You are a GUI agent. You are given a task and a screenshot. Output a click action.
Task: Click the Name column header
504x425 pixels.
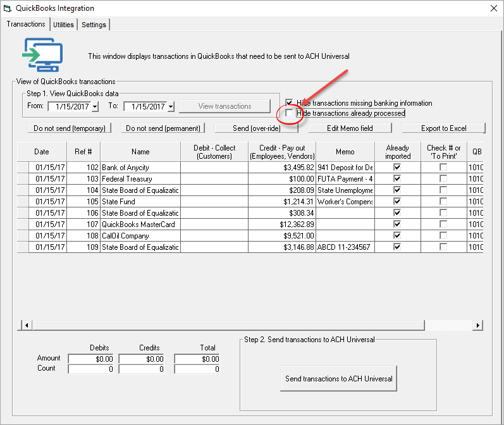(140, 152)
